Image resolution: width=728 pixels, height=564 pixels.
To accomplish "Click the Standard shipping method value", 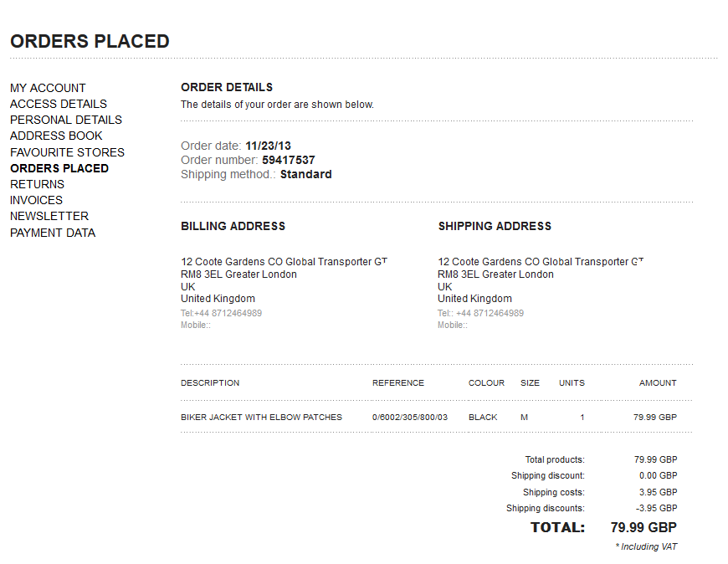I will pos(305,175).
